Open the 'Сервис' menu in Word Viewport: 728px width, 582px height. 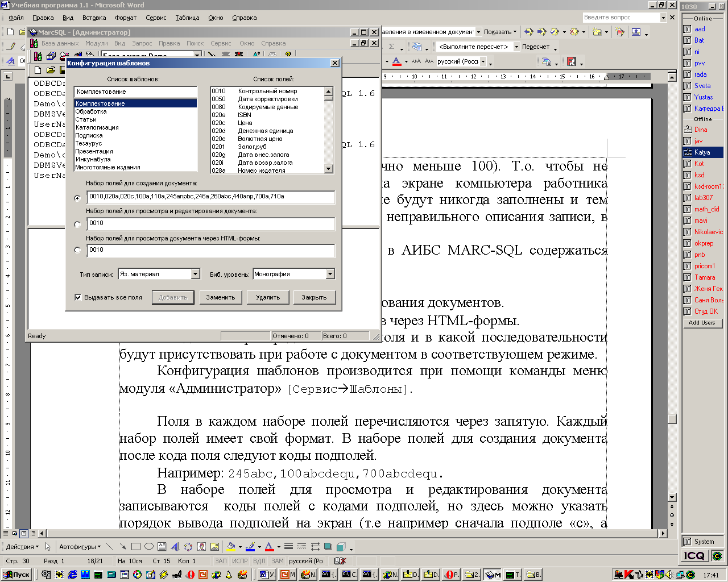156,18
